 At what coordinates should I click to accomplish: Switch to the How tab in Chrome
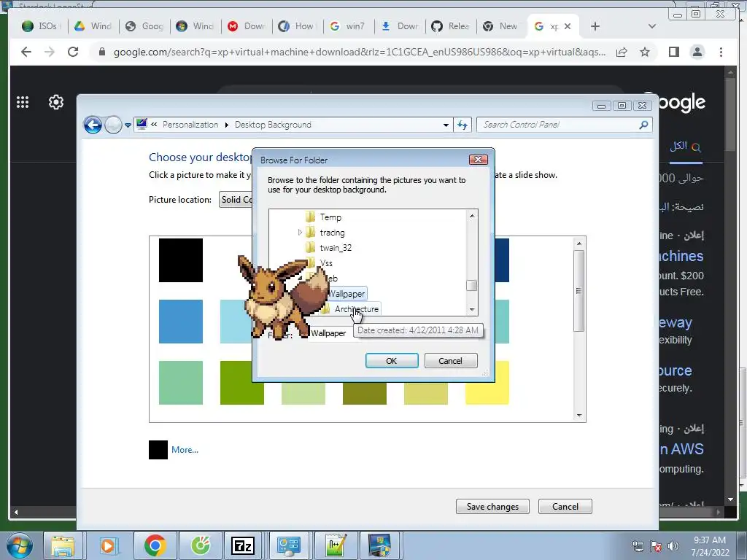click(298, 26)
